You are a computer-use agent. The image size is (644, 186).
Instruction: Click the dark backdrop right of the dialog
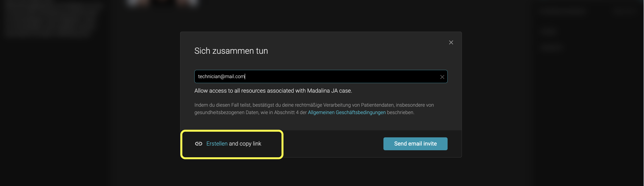point(550,100)
